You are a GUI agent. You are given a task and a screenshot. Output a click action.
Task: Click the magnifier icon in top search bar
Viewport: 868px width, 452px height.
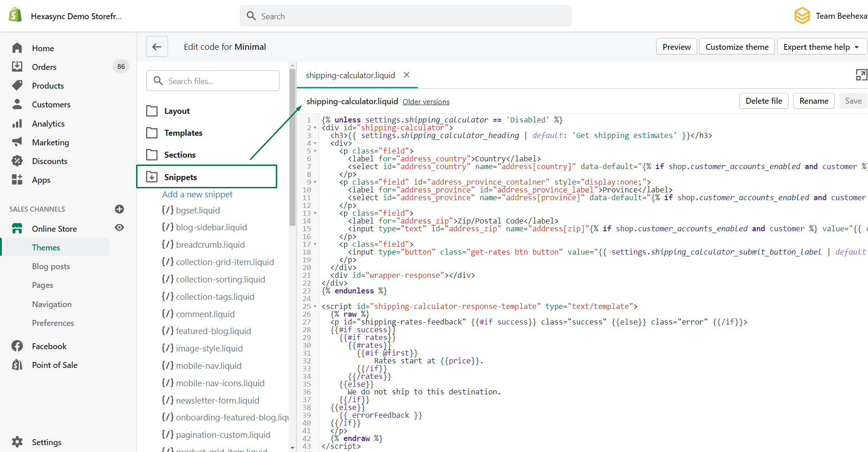tap(251, 16)
